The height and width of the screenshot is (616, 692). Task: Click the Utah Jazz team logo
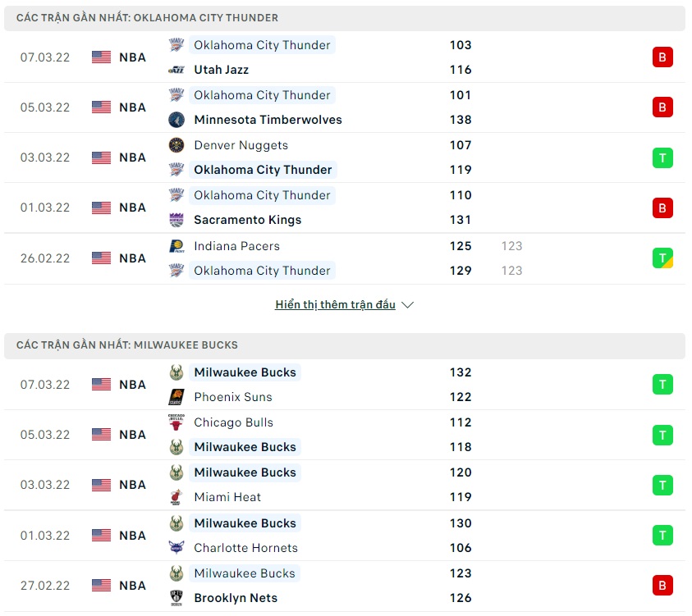[x=176, y=70]
